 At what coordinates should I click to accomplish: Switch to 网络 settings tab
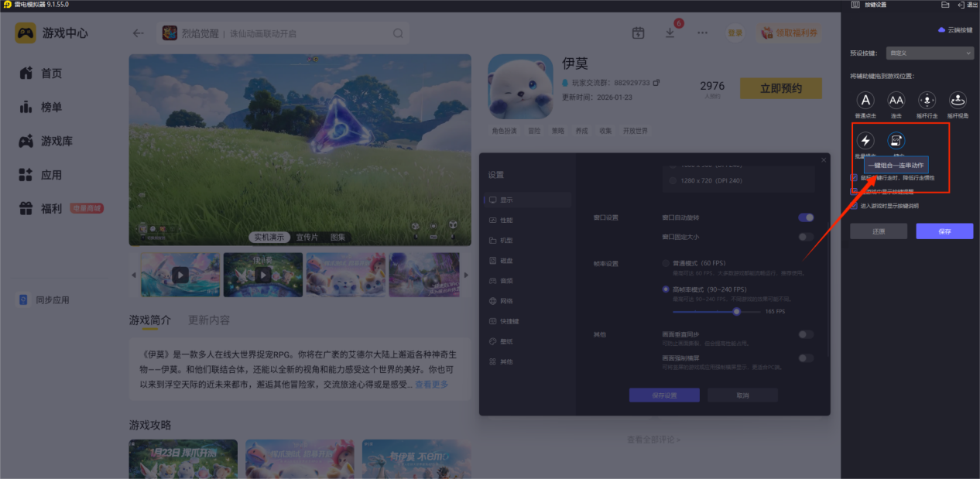click(526, 300)
